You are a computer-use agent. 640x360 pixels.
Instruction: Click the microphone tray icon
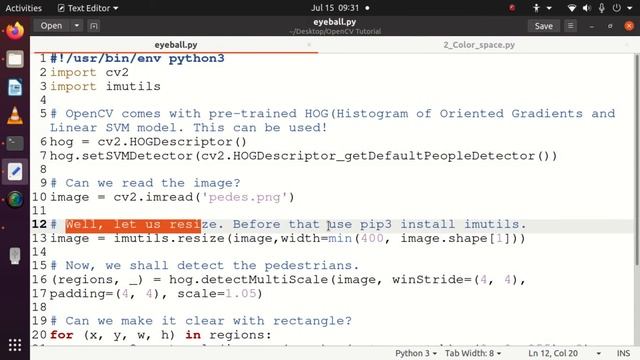[602, 8]
